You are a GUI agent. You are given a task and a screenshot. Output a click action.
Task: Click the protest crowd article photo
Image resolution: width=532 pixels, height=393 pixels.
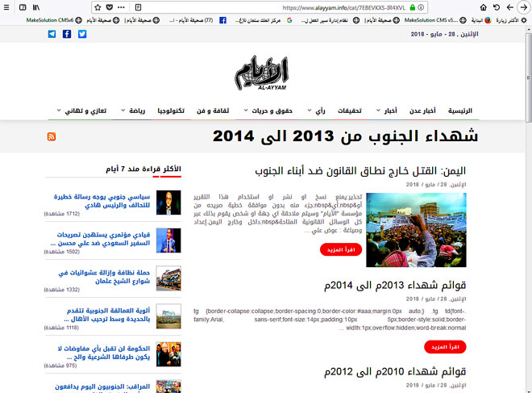click(x=416, y=230)
